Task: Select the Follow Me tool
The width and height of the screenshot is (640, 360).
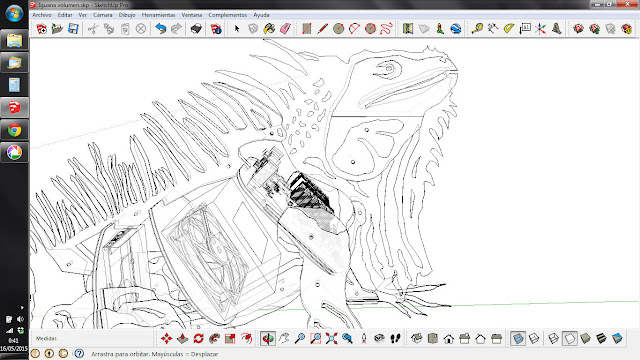Action: click(214, 338)
